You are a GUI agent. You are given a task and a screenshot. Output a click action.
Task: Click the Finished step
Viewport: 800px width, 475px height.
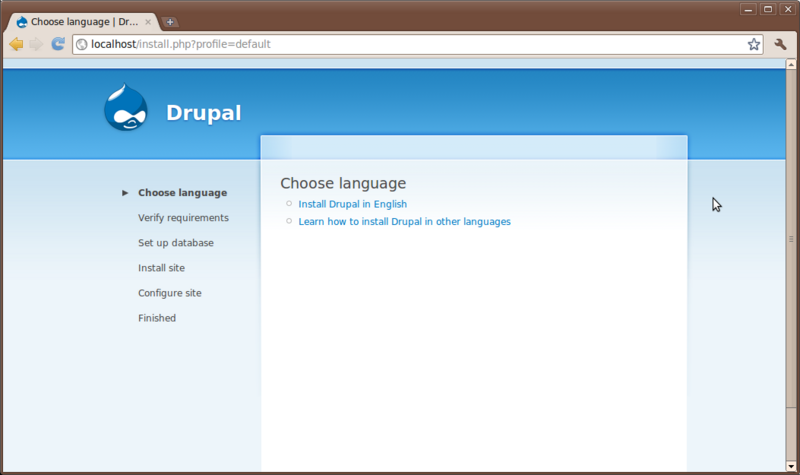[157, 318]
